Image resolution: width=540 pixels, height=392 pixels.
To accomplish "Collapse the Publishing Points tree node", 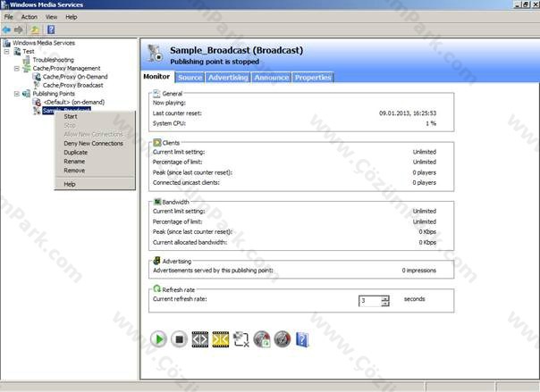I will [x=16, y=94].
